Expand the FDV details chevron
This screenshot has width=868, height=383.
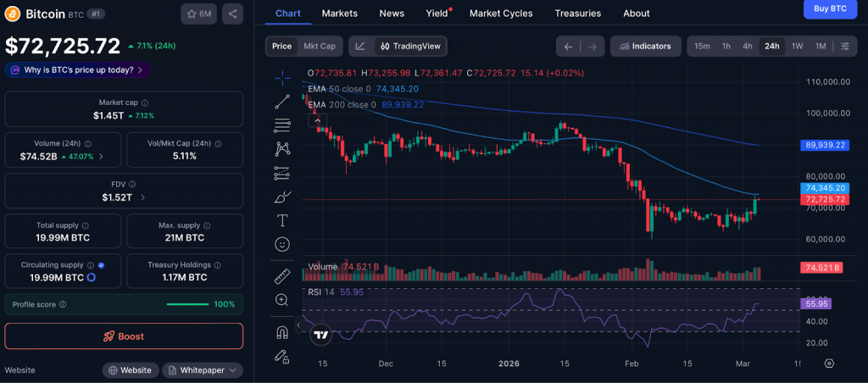[142, 197]
